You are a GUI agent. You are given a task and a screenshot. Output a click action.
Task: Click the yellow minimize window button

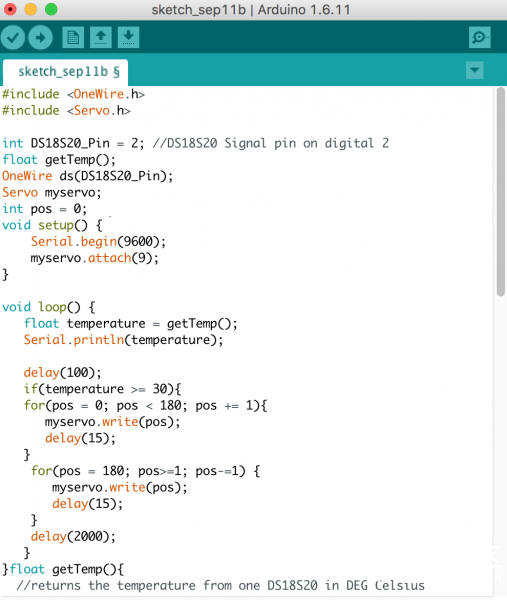point(31,9)
